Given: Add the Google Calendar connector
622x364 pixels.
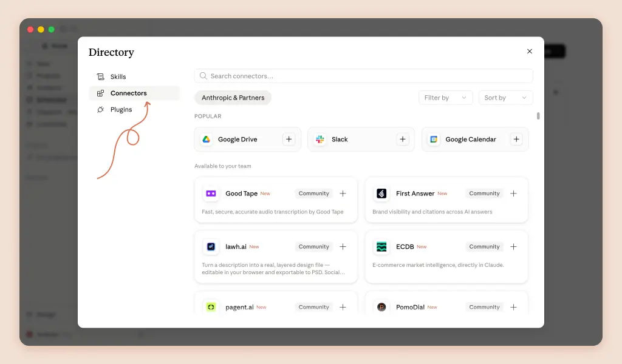Looking at the screenshot, I should pyautogui.click(x=516, y=139).
